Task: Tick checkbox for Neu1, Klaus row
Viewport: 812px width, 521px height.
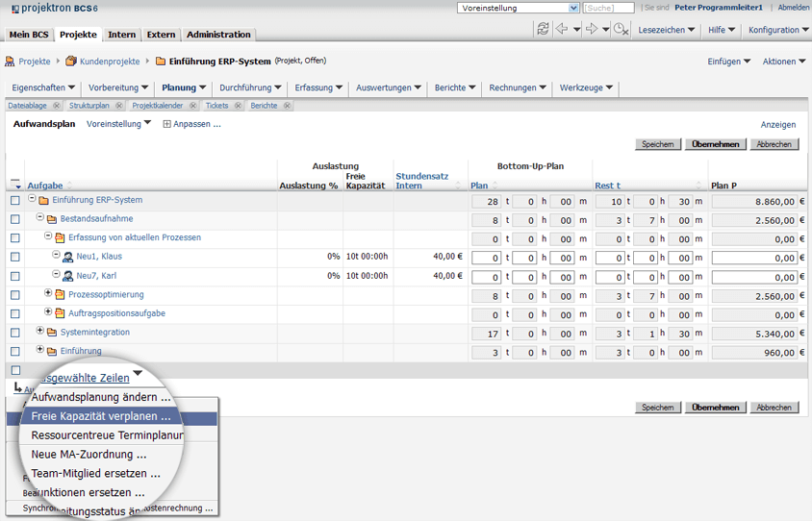Action: point(15,258)
